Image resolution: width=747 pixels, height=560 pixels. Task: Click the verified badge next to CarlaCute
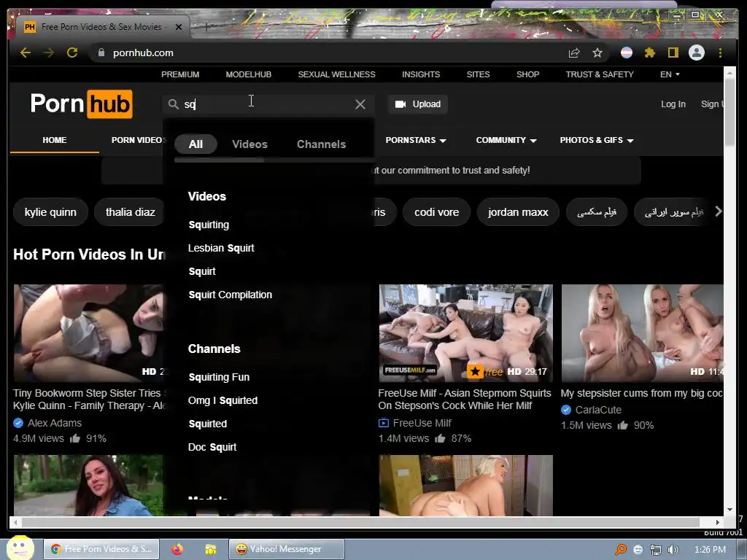(x=566, y=410)
